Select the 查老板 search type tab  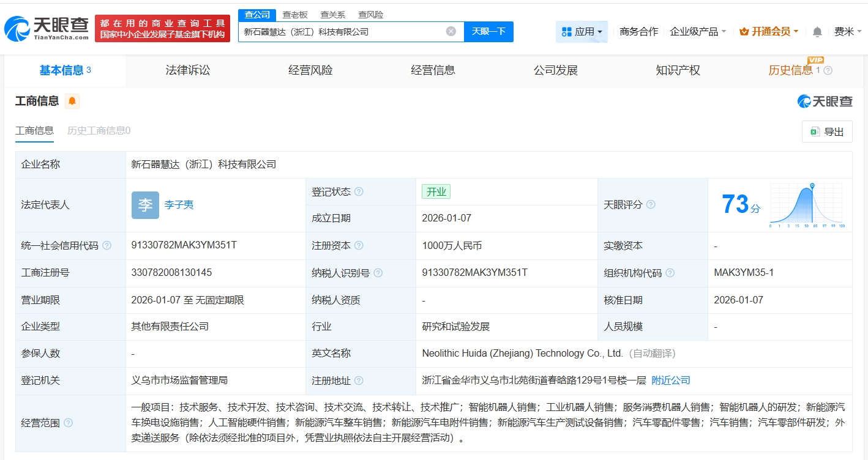pyautogui.click(x=295, y=15)
